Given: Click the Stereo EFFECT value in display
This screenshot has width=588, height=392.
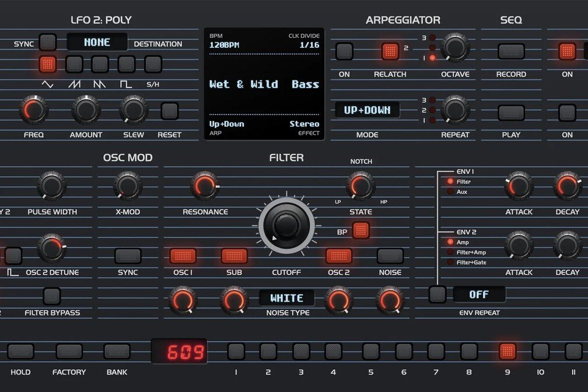Looking at the screenshot, I should (304, 124).
